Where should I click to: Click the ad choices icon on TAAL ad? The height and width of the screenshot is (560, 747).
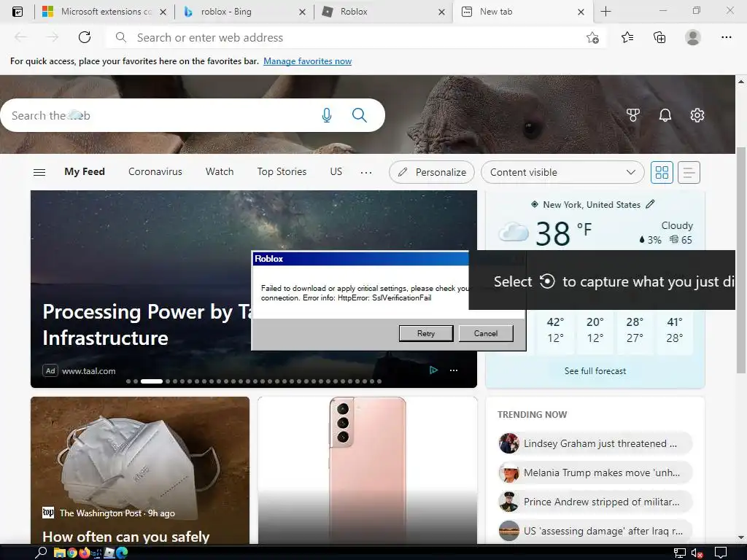click(433, 370)
